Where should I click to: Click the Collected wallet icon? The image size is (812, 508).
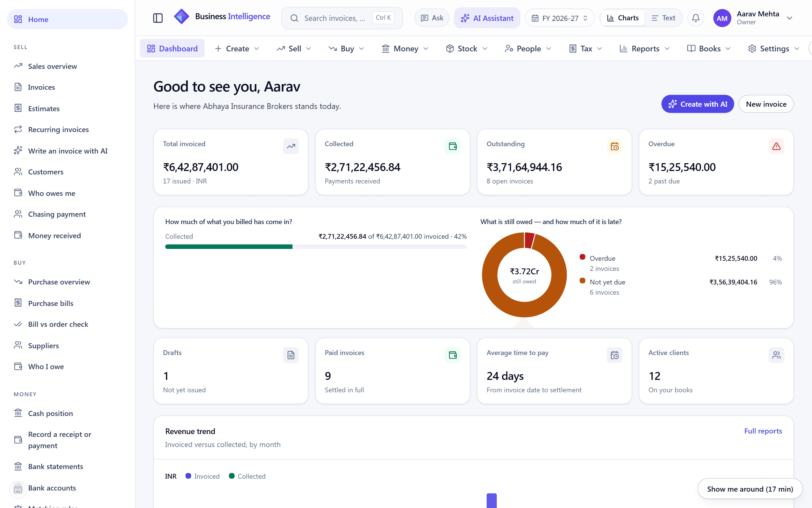click(x=453, y=146)
